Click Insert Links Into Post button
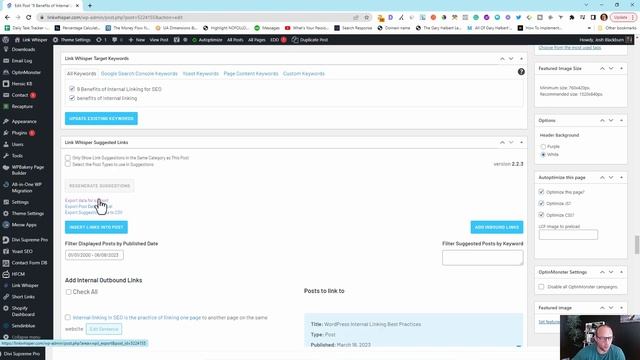This screenshot has width=640, height=360. [x=96, y=227]
